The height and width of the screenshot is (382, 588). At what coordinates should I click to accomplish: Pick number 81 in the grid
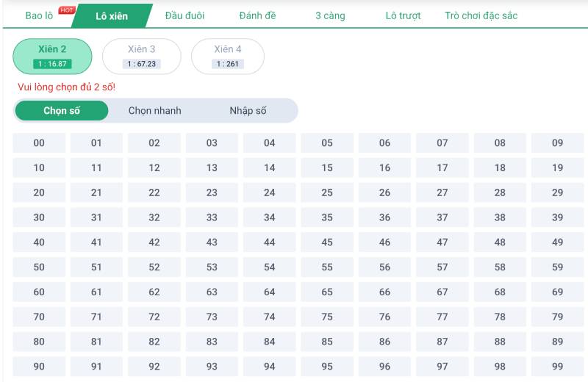(x=96, y=342)
